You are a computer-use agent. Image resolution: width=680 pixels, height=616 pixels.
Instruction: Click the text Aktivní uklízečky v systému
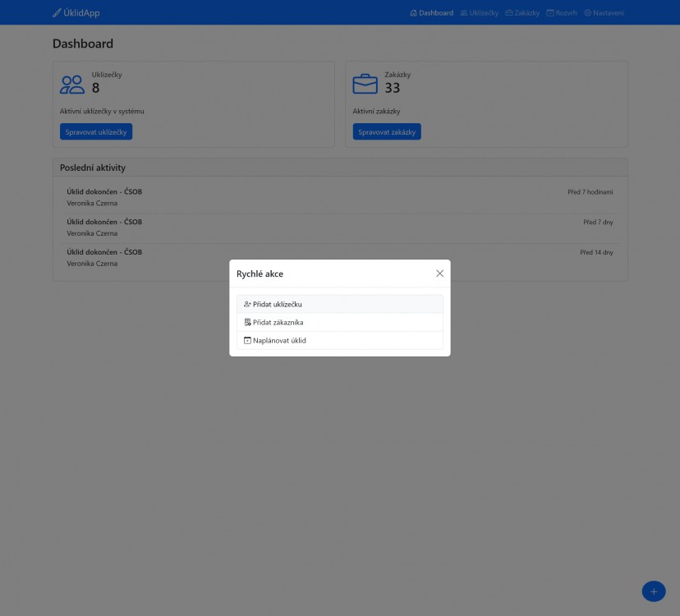pos(102,111)
